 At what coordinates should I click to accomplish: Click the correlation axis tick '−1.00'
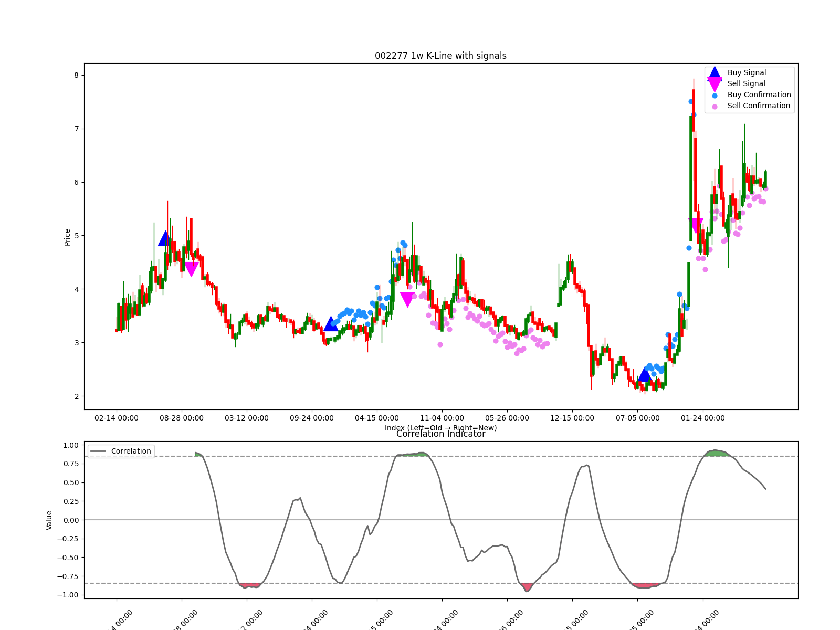click(67, 595)
